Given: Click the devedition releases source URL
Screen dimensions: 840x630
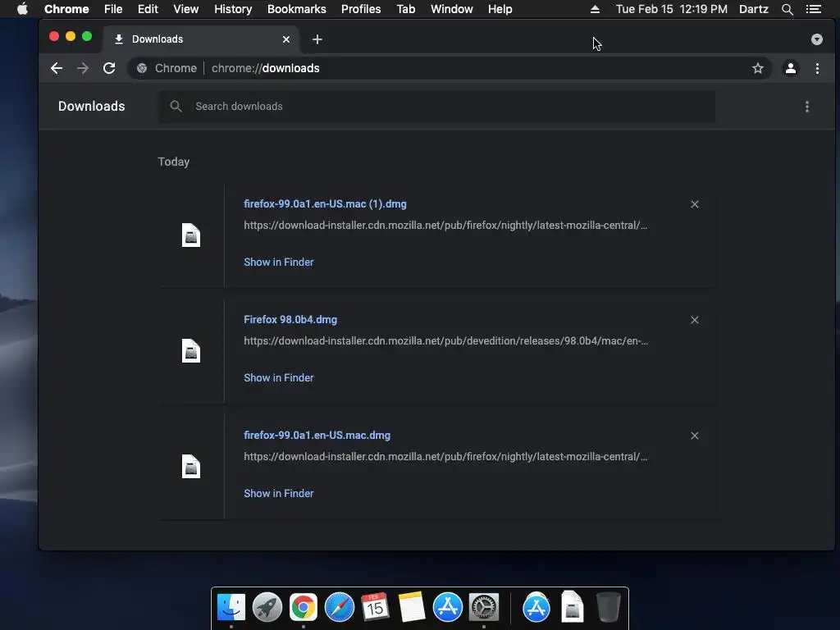Looking at the screenshot, I should (x=445, y=340).
